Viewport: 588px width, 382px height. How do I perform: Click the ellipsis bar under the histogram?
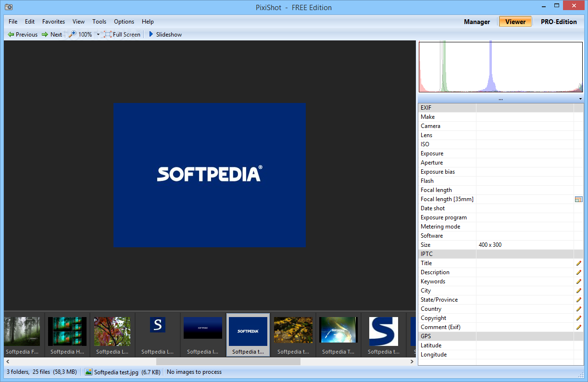(500, 99)
